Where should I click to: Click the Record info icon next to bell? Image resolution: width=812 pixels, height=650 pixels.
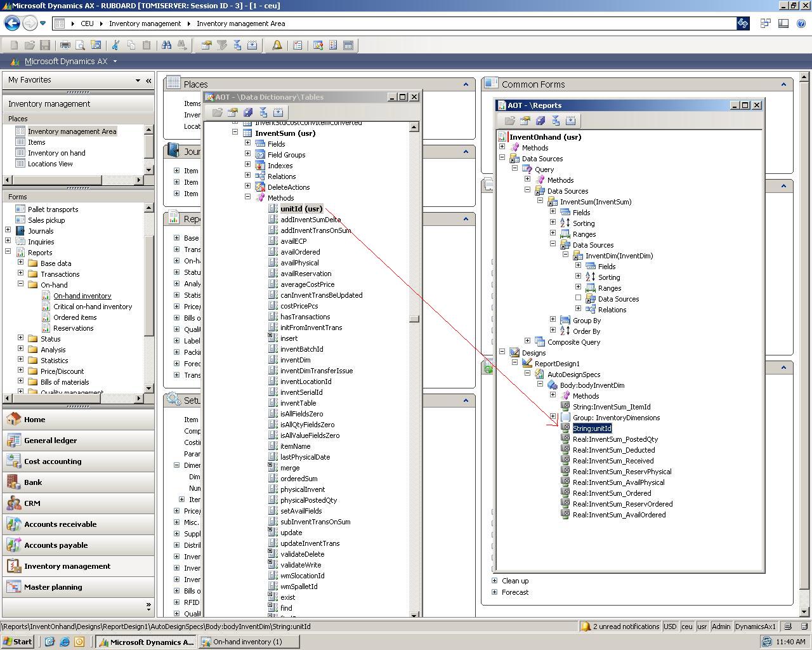298,45
